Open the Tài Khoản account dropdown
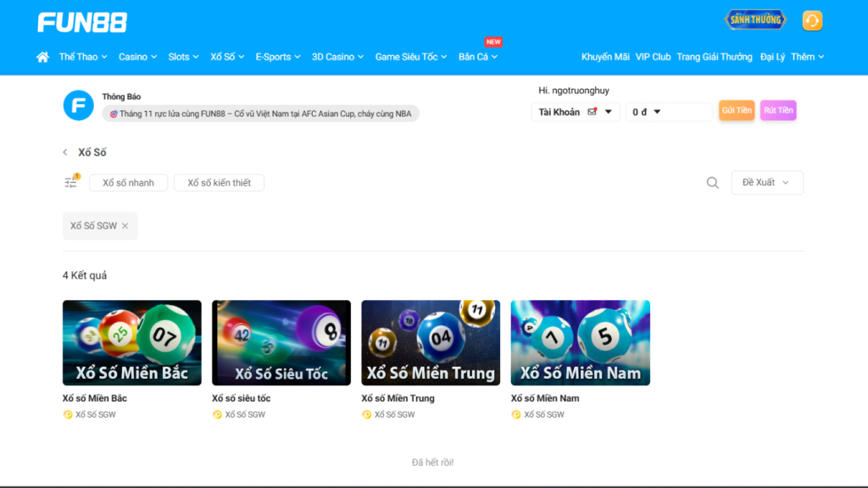Image resolution: width=868 pixels, height=488 pixels. [x=575, y=112]
